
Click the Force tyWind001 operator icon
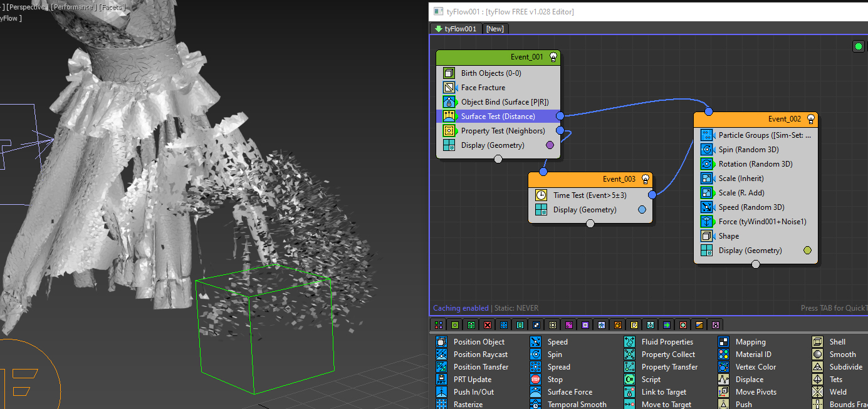click(x=706, y=222)
